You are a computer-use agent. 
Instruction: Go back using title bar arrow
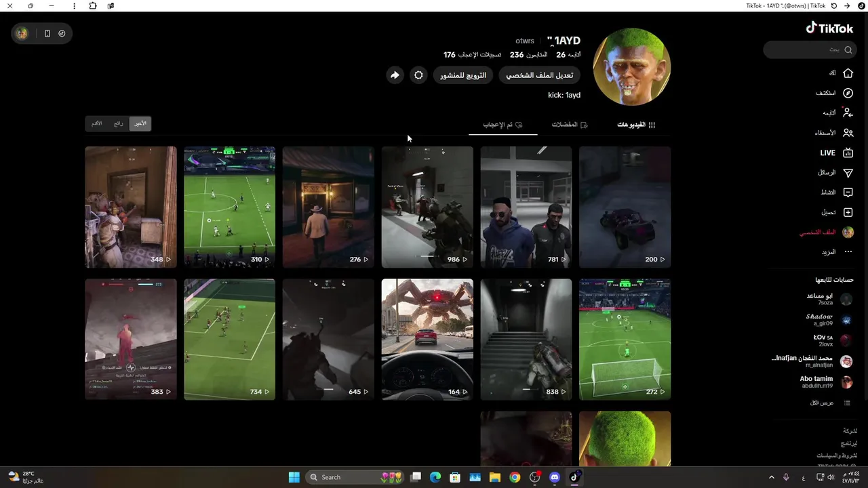(847, 6)
